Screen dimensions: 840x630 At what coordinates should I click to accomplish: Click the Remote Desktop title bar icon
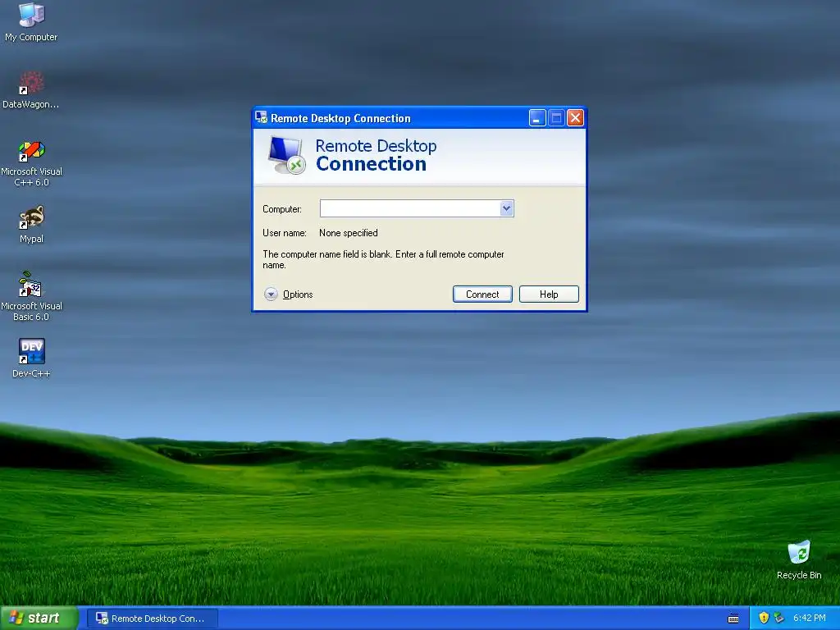point(261,117)
